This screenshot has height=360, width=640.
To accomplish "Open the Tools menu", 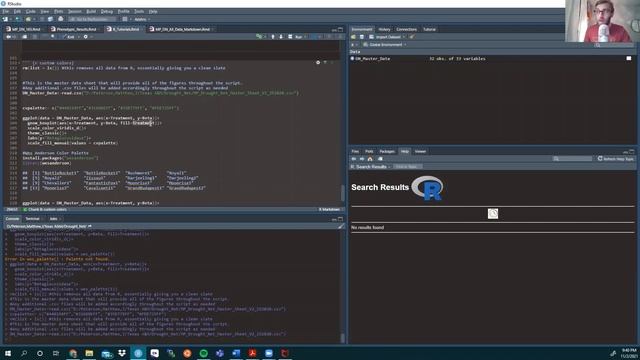I will (139, 11).
